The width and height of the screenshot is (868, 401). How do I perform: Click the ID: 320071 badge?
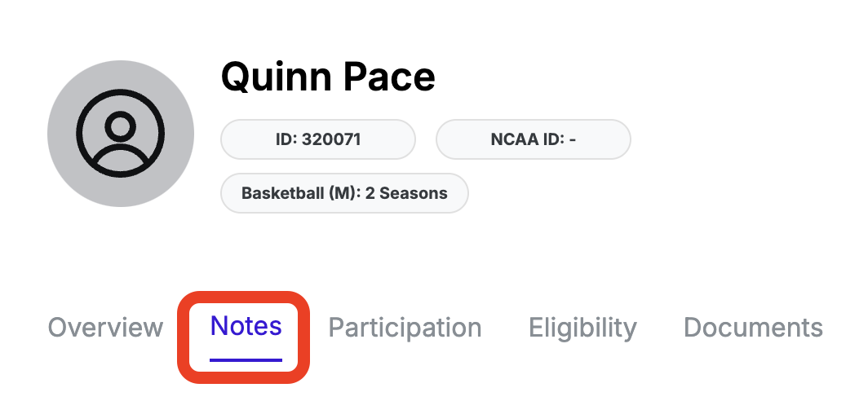318,139
